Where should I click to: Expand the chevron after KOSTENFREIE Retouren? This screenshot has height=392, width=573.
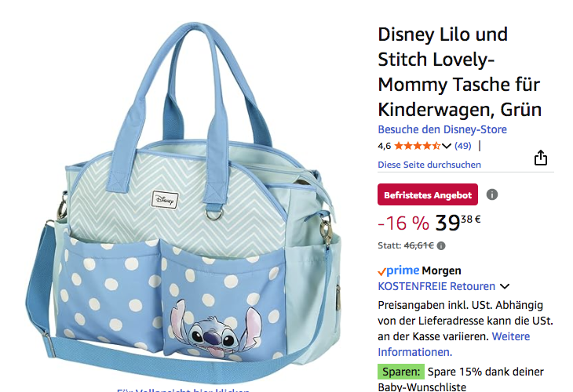(505, 287)
